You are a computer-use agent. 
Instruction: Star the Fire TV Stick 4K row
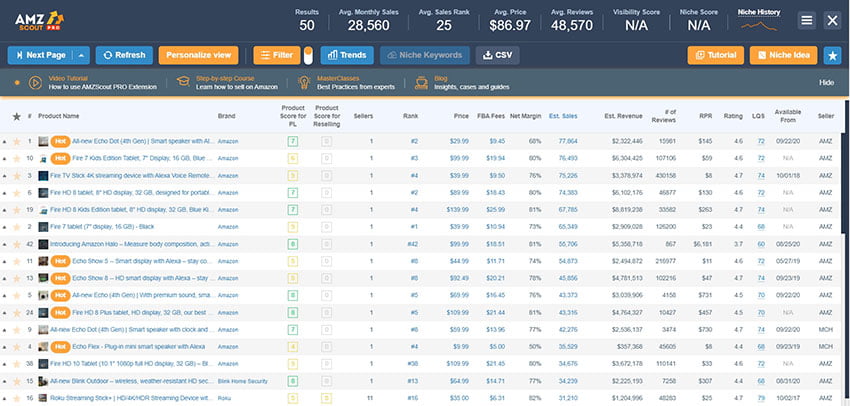[x=17, y=176]
